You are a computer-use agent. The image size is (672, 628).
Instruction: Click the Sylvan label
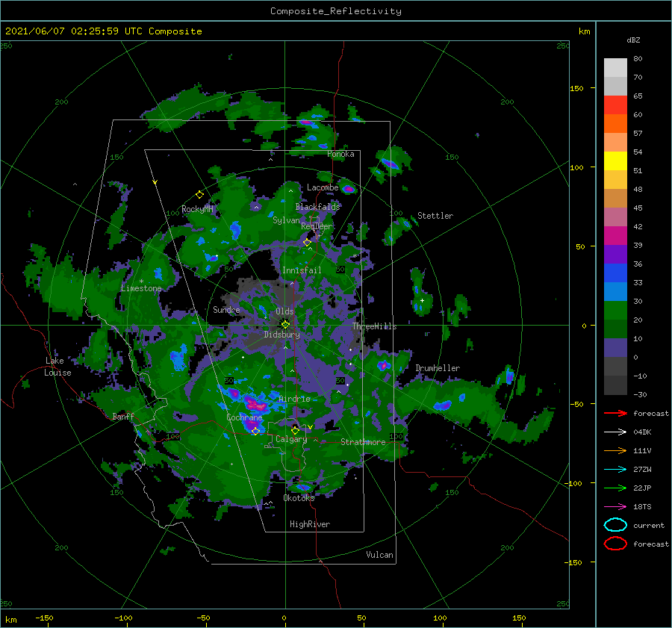click(x=286, y=220)
